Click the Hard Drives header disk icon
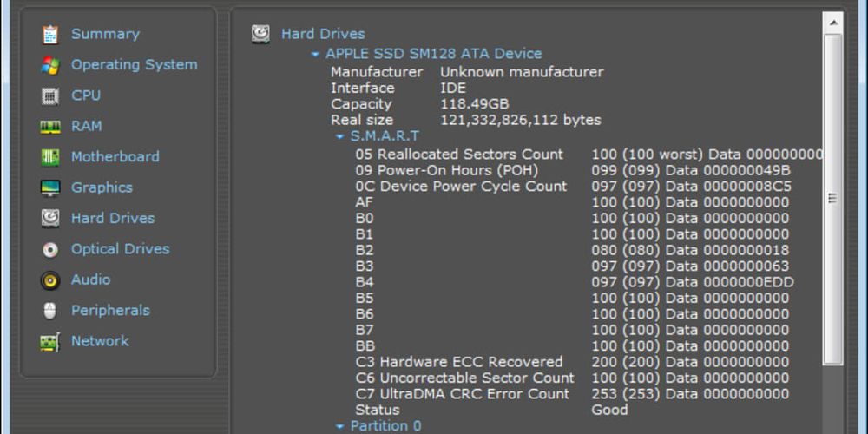The height and width of the screenshot is (434, 868). [x=260, y=34]
